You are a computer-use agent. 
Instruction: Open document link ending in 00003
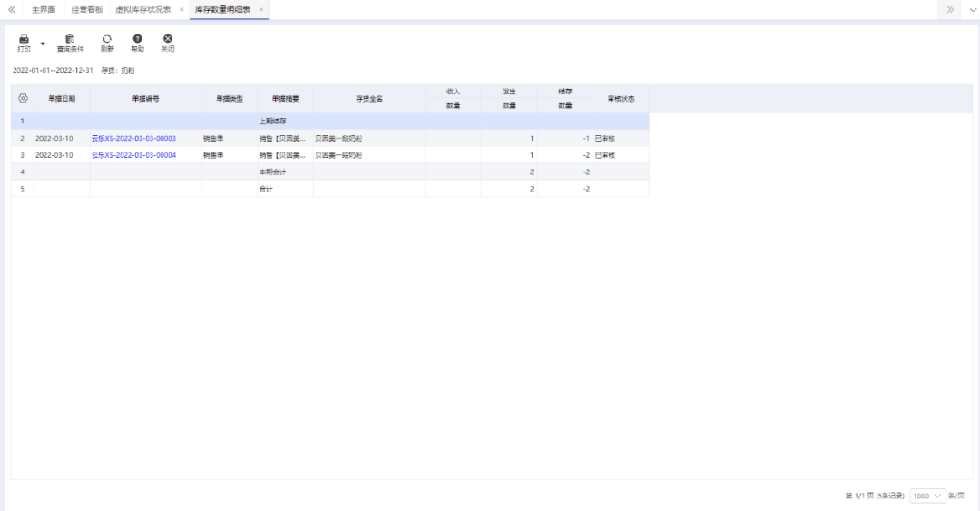click(x=133, y=139)
